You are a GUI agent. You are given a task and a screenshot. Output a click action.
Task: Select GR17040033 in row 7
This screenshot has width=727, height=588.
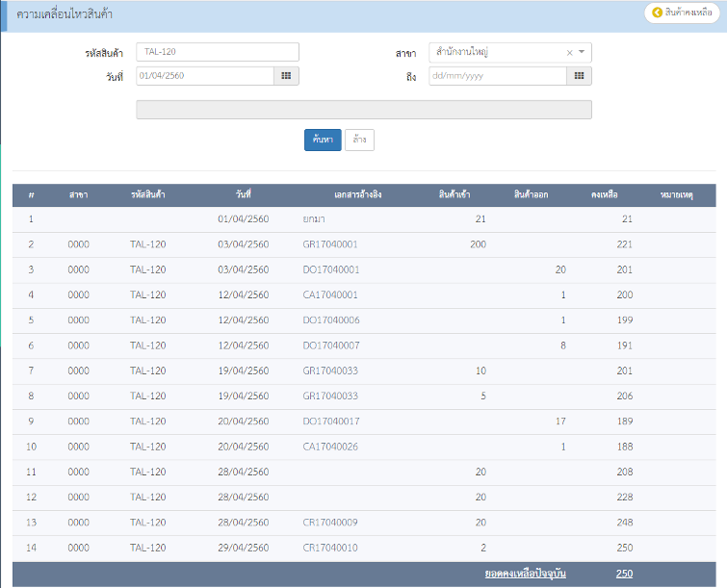330,371
